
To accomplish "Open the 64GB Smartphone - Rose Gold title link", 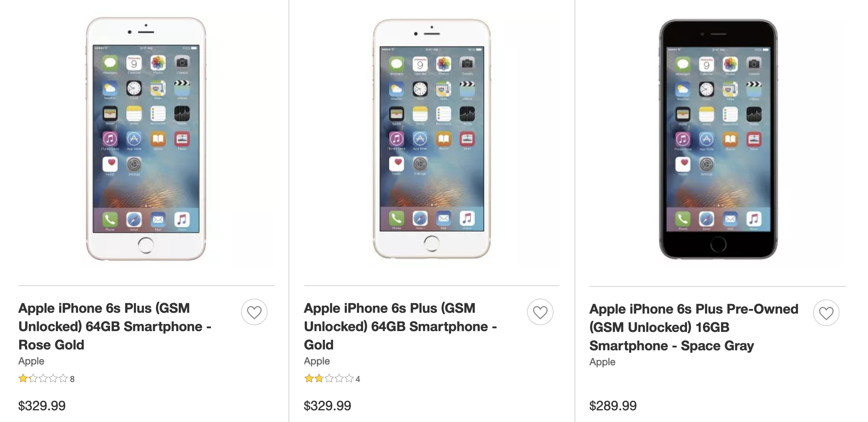I will 115,326.
